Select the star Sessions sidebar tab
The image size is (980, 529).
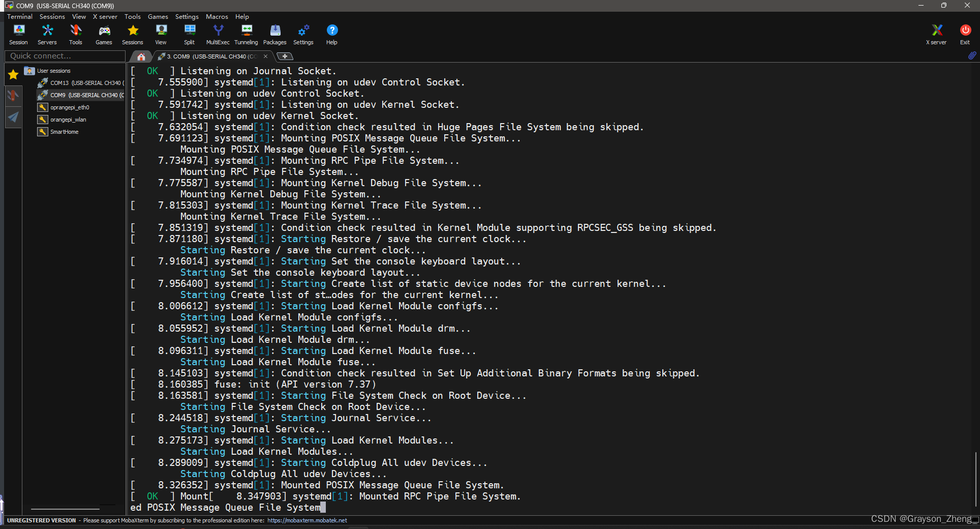(x=13, y=75)
